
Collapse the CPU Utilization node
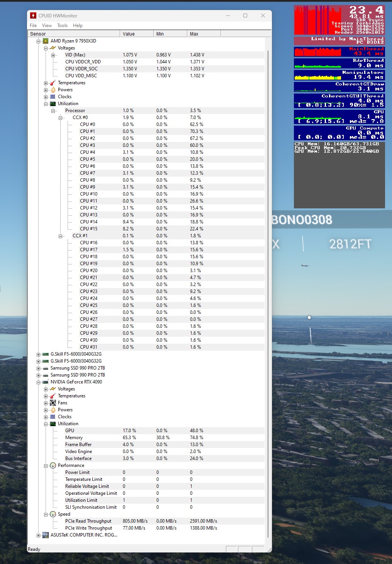click(x=46, y=104)
